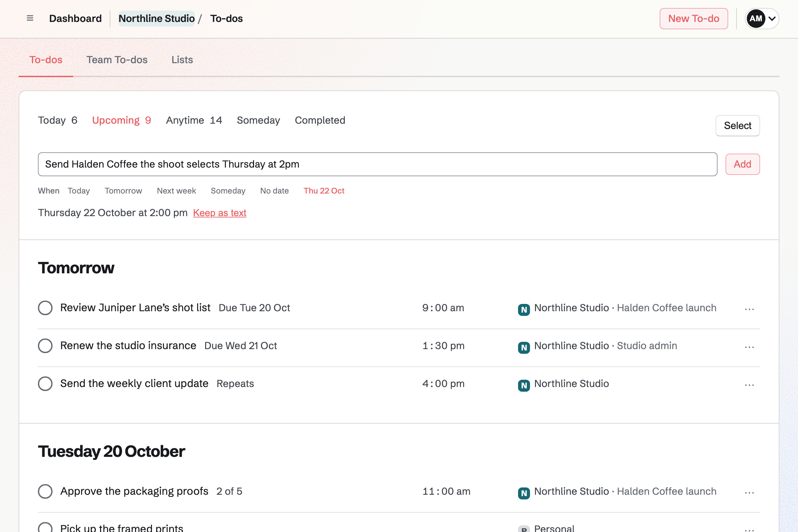Show the Anytime filter
Image resolution: width=798 pixels, height=532 pixels.
click(194, 120)
